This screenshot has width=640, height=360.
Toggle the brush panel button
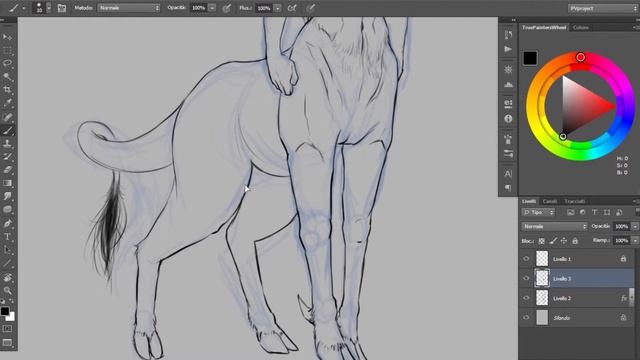[x=62, y=8]
